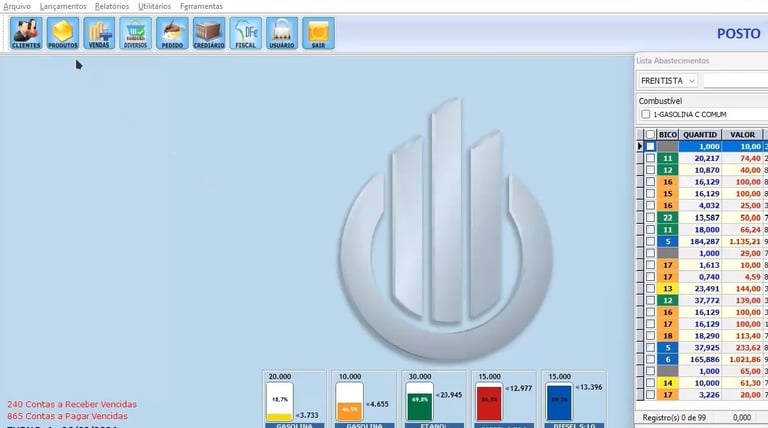The height and width of the screenshot is (428, 768).
Task: Select the value cell 1.021,86
Action: 743,359
